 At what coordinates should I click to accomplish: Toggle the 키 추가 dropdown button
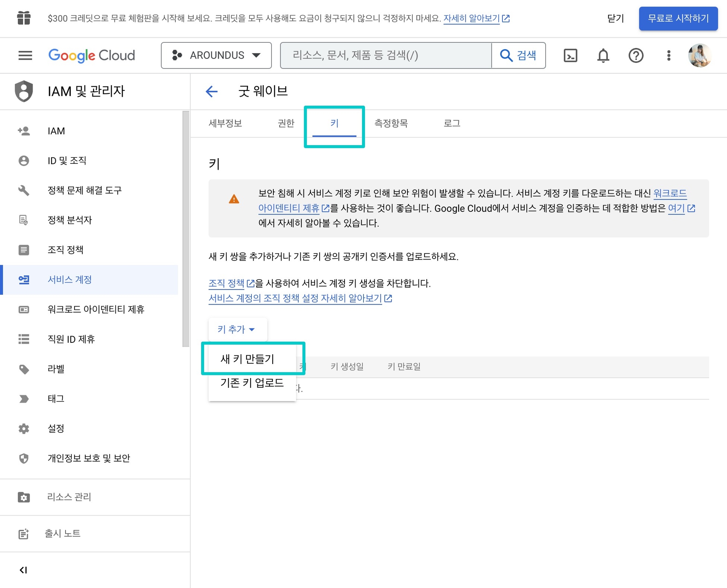tap(236, 329)
